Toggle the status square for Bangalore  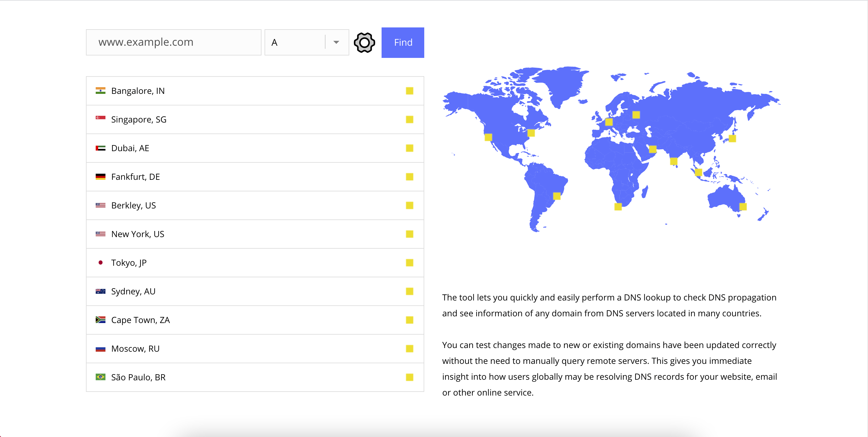point(410,90)
